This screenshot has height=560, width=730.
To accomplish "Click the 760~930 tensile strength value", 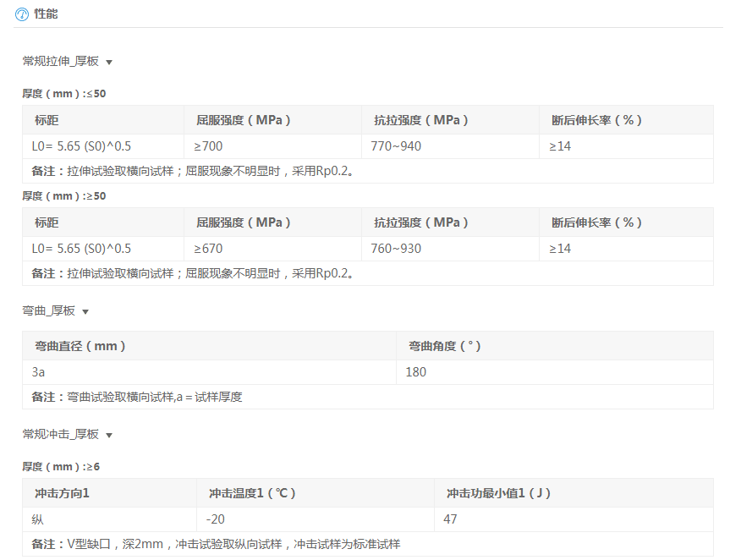I will pos(396,249).
